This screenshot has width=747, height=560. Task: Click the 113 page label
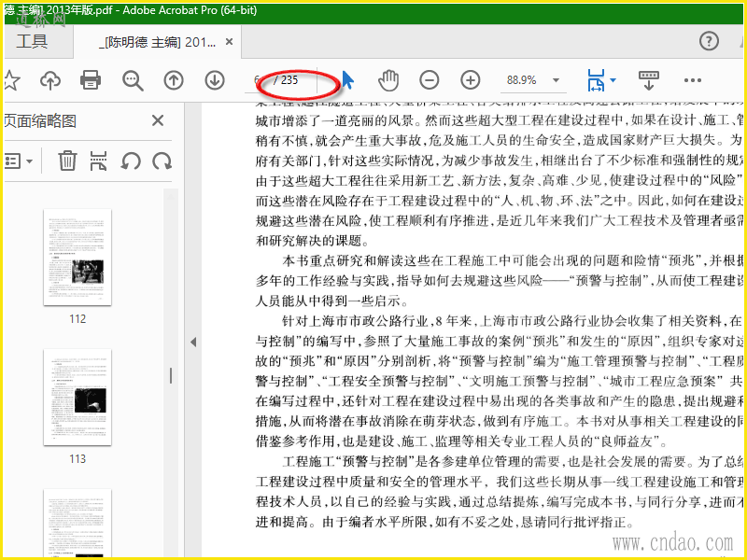point(78,458)
